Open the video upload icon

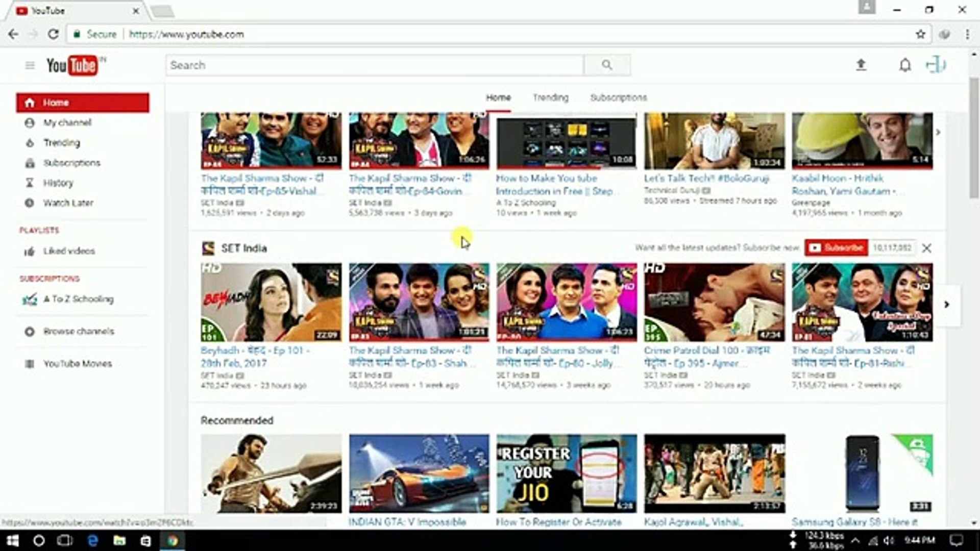863,65
